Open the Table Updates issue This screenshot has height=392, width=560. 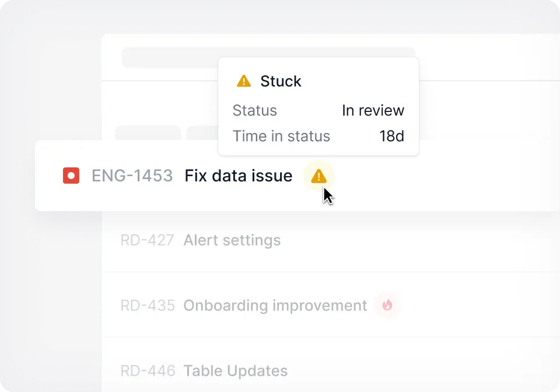(x=235, y=371)
